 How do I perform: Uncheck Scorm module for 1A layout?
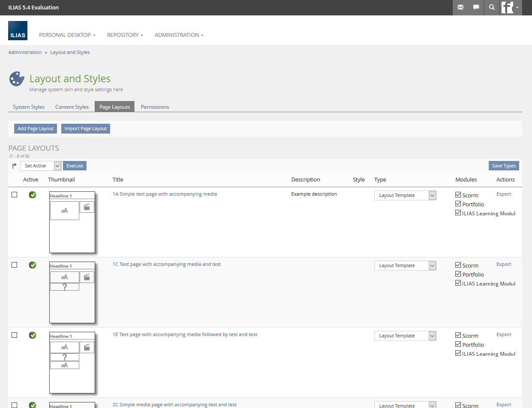pos(458,195)
